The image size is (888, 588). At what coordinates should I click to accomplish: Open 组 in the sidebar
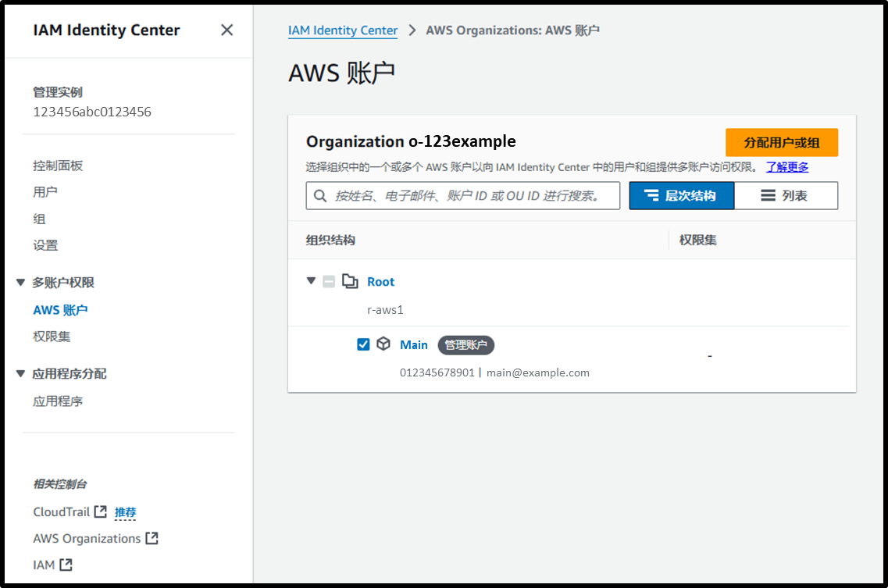point(39,219)
